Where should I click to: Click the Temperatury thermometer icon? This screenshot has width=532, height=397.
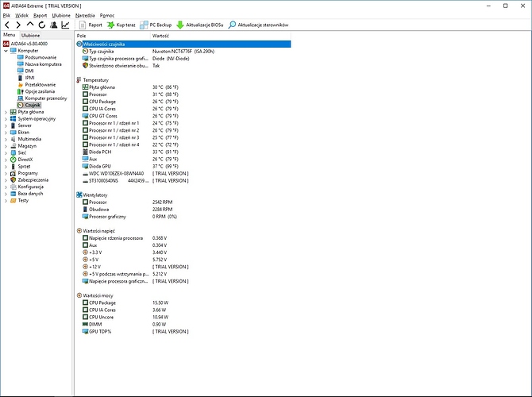point(79,79)
